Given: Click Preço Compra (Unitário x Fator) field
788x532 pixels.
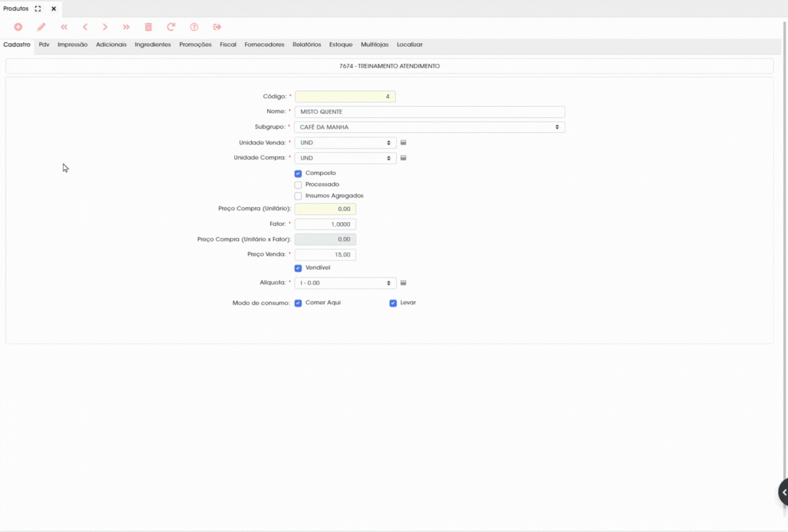Looking at the screenshot, I should coord(325,239).
